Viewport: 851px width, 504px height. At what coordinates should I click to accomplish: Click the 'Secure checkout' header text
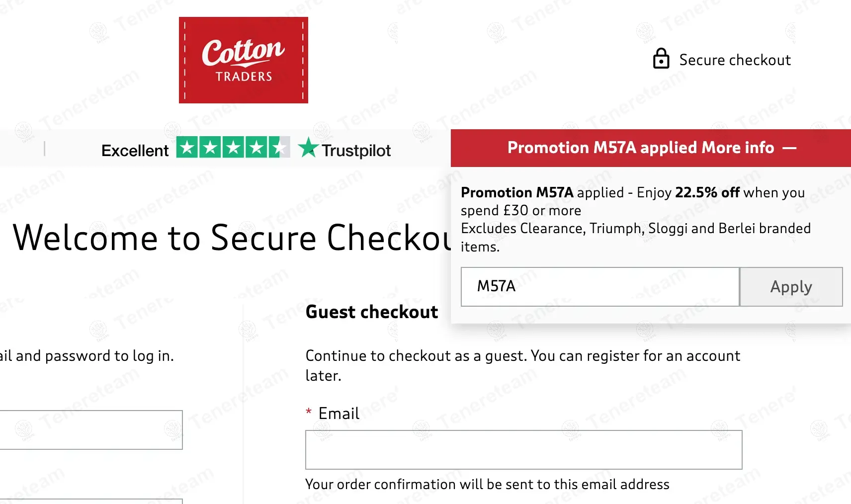click(735, 60)
